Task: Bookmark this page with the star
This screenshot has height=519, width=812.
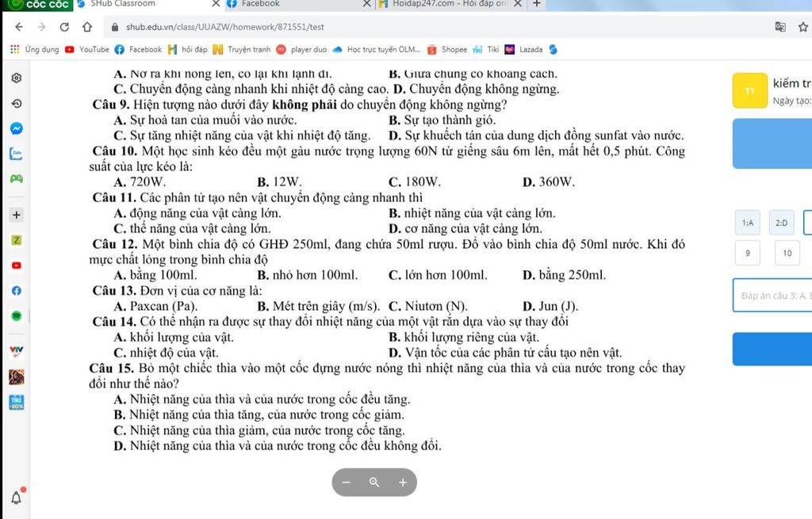Action: coord(802,27)
